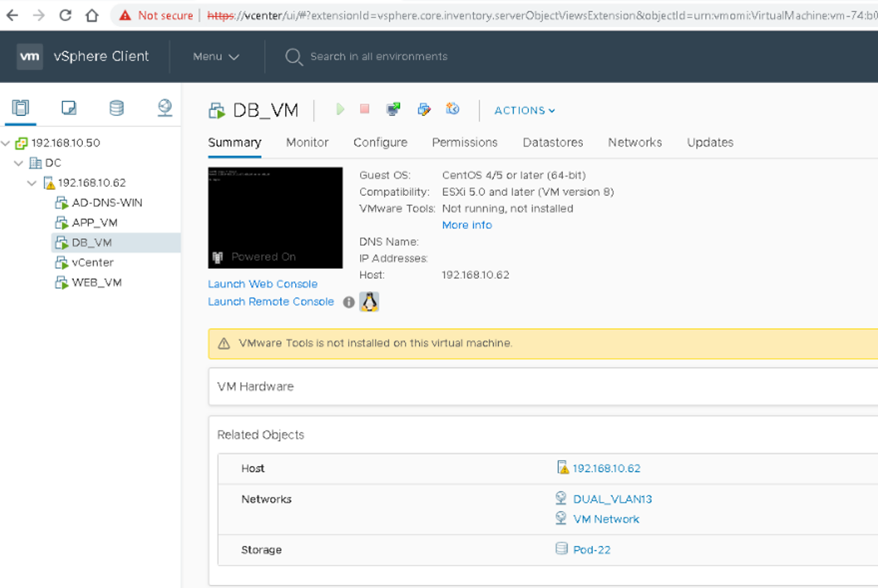Click the take snapshot icon

click(452, 108)
